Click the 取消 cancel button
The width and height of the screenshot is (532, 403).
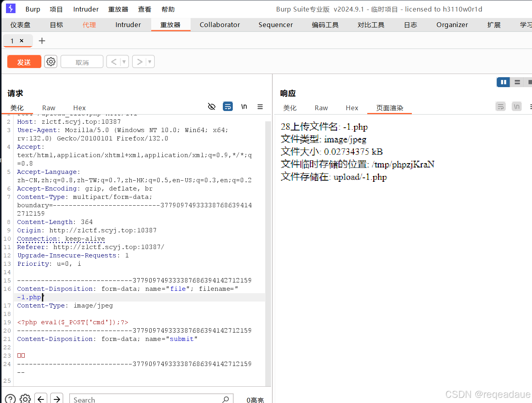[82, 62]
